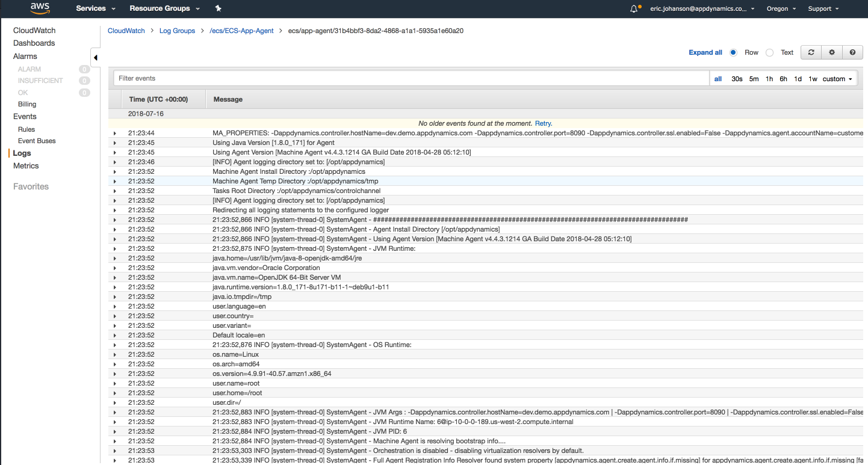Viewport: 868px width, 465px height.
Task: Click the CloudWatch breadcrumb link
Action: click(126, 31)
